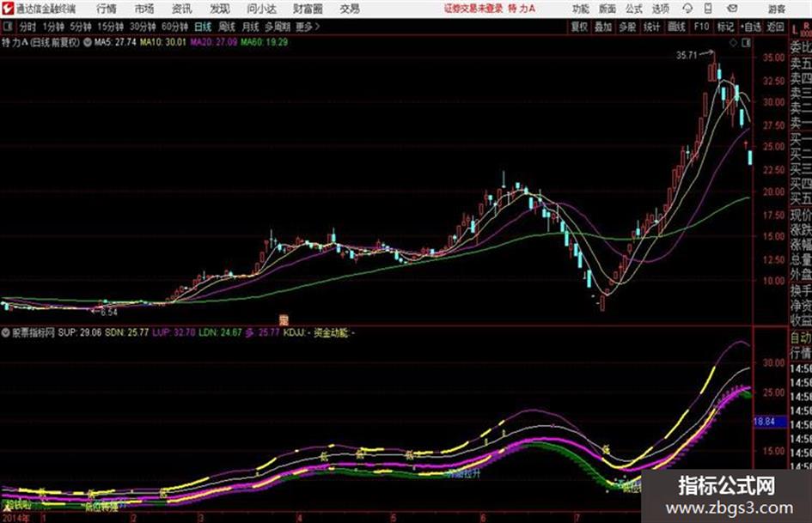The width and height of the screenshot is (812, 523).
Task: Click the LDN: 24.67 value label
Action: [x=220, y=332]
